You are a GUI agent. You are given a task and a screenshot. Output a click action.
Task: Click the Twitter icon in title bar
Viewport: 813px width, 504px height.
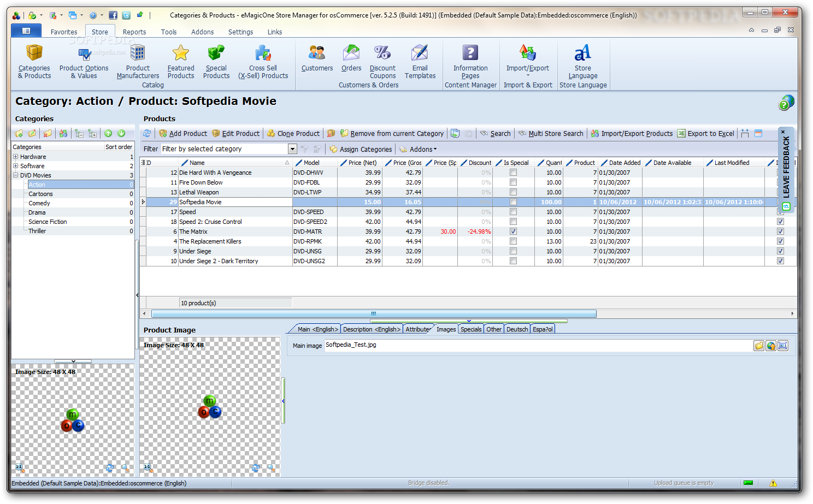126,15
